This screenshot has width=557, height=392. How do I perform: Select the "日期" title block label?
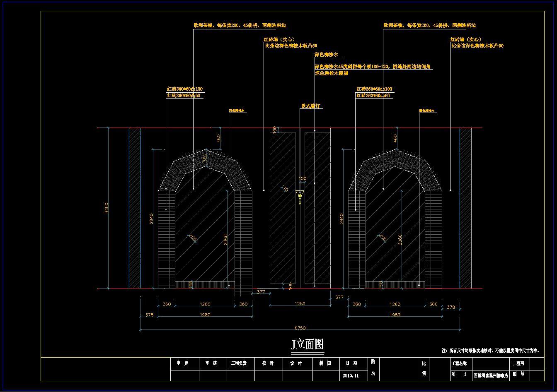click(351, 363)
